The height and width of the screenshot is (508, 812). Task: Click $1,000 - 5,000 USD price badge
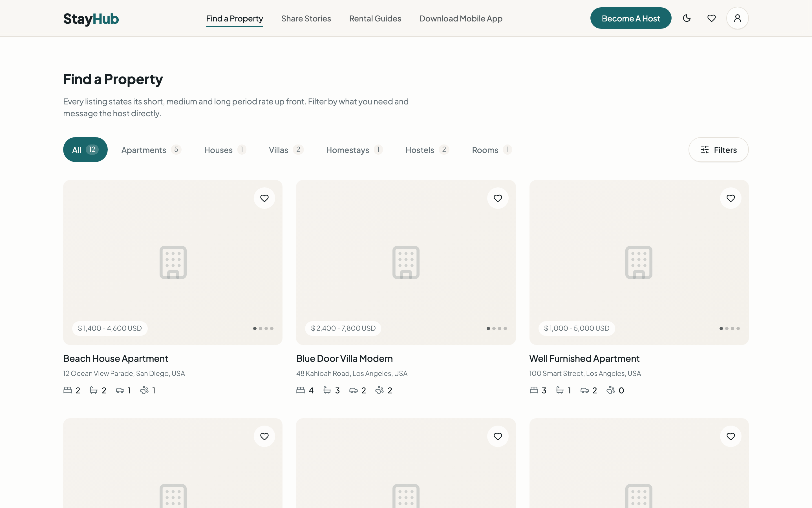tap(577, 328)
